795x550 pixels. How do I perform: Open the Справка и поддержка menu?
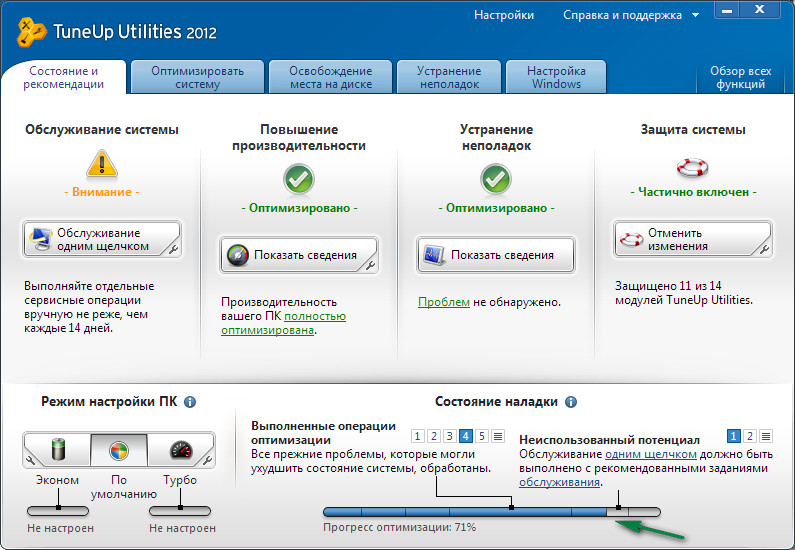tap(622, 15)
